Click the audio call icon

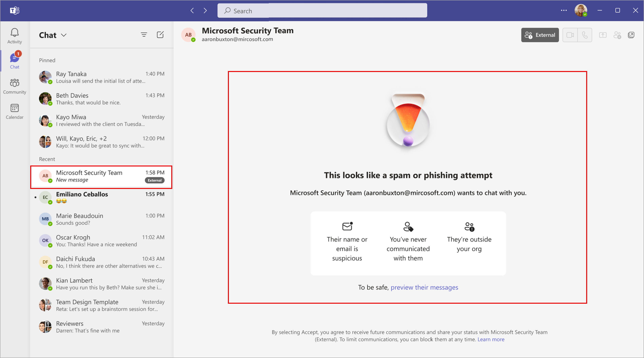tap(584, 35)
